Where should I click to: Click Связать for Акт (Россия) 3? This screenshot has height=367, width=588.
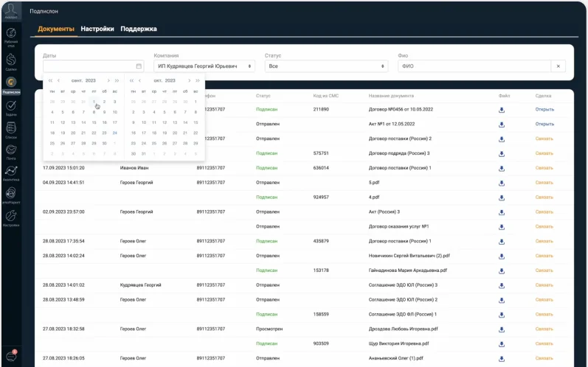pos(544,212)
